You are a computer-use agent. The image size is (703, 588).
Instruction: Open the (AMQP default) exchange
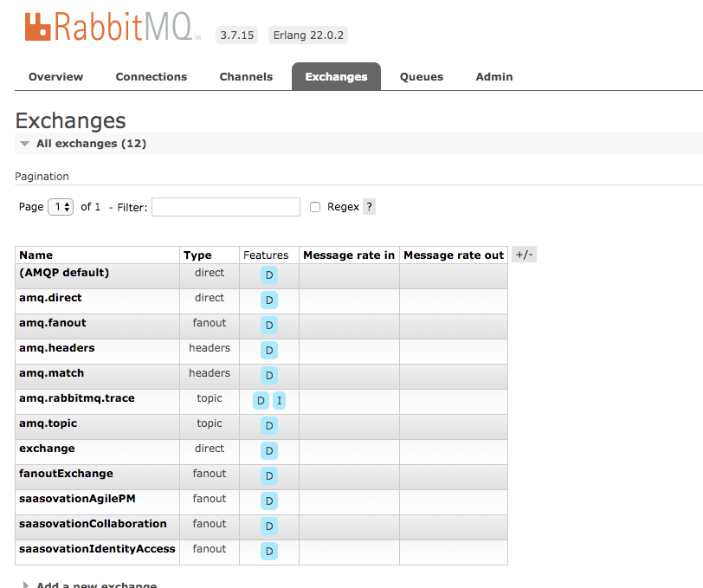(x=64, y=273)
